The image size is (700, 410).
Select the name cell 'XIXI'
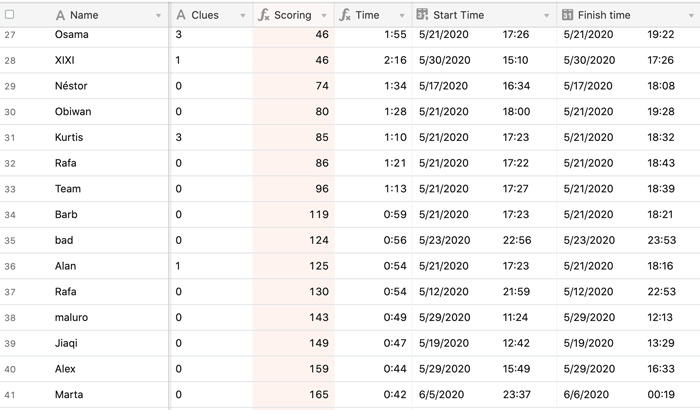tap(65, 60)
